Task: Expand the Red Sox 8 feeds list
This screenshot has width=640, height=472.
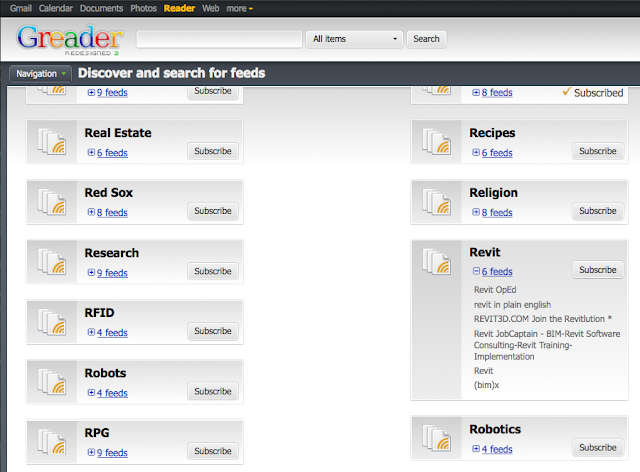Action: click(108, 213)
